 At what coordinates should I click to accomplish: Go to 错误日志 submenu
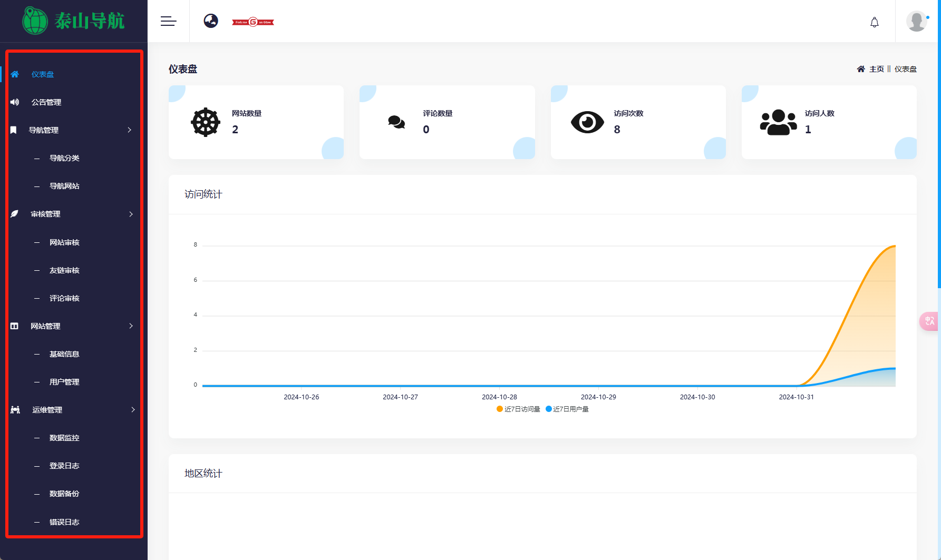click(x=64, y=522)
